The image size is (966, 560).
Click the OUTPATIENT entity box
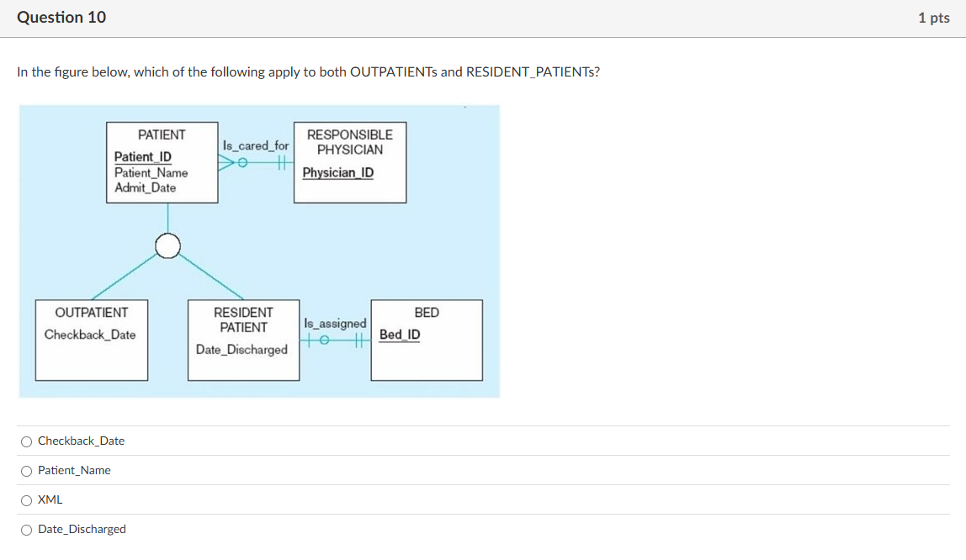click(x=91, y=340)
